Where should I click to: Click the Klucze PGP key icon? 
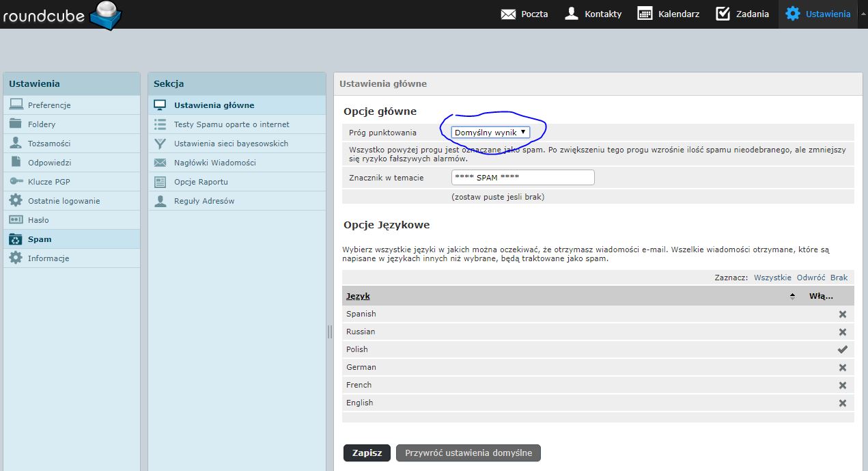tap(16, 182)
